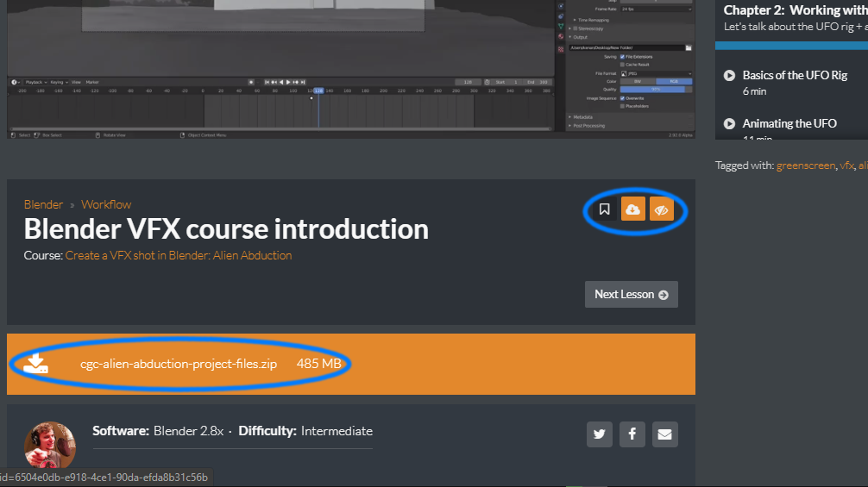Viewport: 868px width, 487px height.
Task: Open the Physics properties tab icon
Action: (x=561, y=6)
